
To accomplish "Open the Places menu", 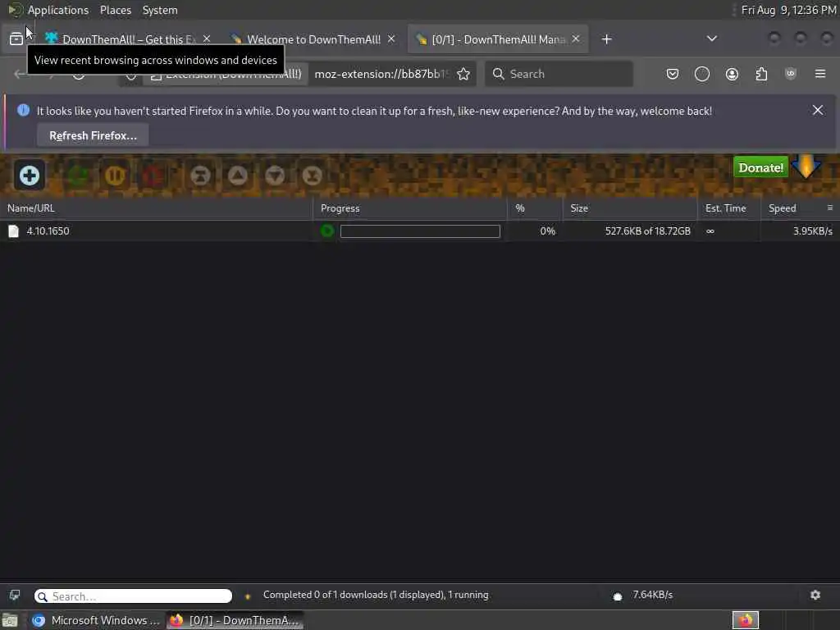I will coord(115,10).
